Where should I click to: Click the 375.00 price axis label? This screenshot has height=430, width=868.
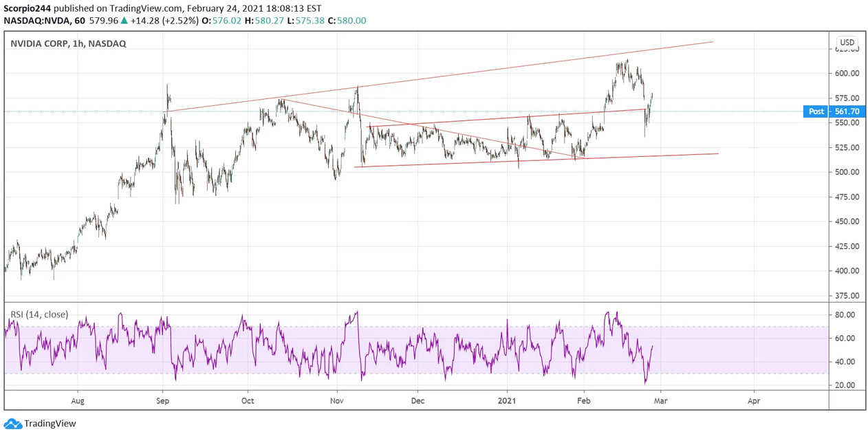point(845,296)
